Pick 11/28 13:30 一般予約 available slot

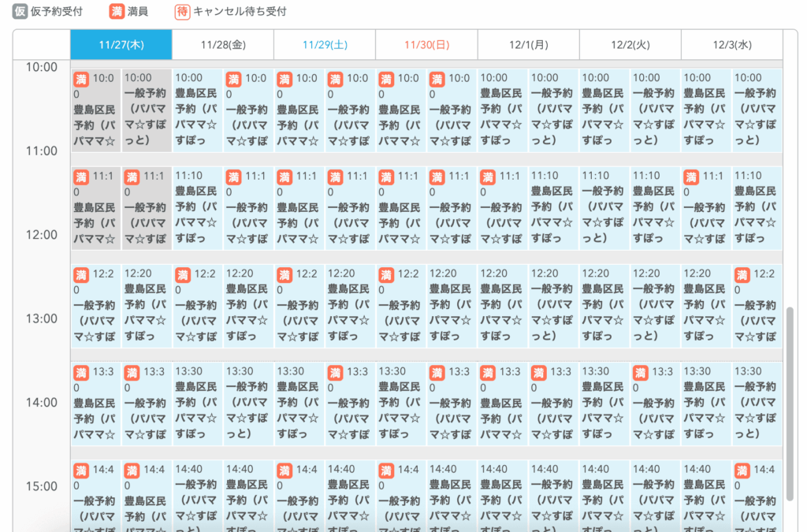point(248,404)
